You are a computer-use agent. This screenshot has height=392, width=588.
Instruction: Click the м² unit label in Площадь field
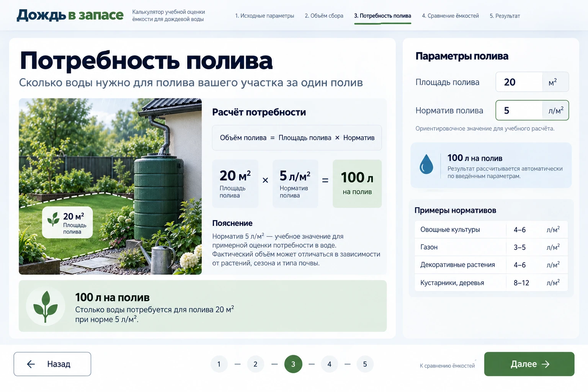click(553, 82)
